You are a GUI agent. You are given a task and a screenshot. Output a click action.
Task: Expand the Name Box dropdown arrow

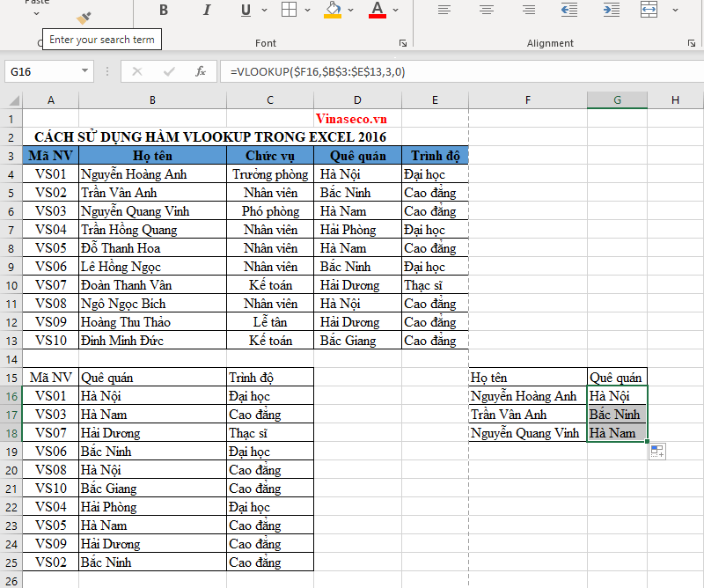[x=85, y=71]
